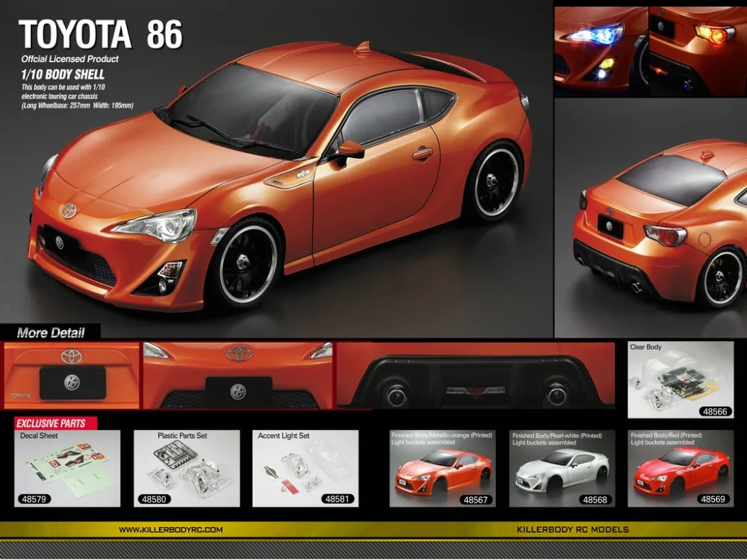This screenshot has height=560, width=747.
Task: Click the 48568 part number badge
Action: [x=595, y=500]
